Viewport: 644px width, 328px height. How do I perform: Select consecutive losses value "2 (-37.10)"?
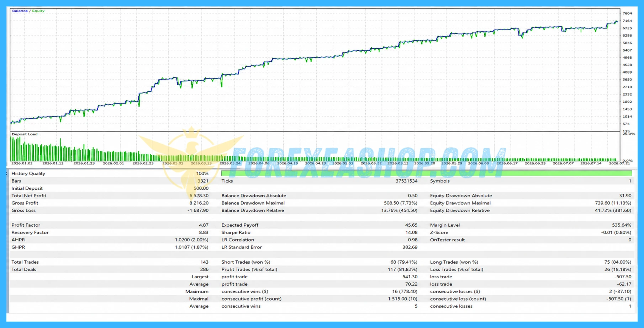[620, 291]
